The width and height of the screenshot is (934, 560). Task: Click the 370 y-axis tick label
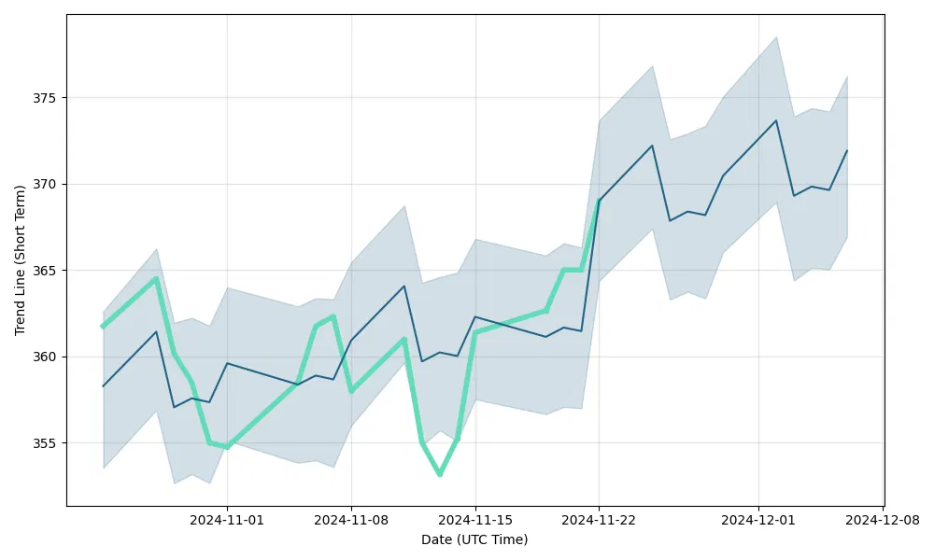pyautogui.click(x=45, y=184)
